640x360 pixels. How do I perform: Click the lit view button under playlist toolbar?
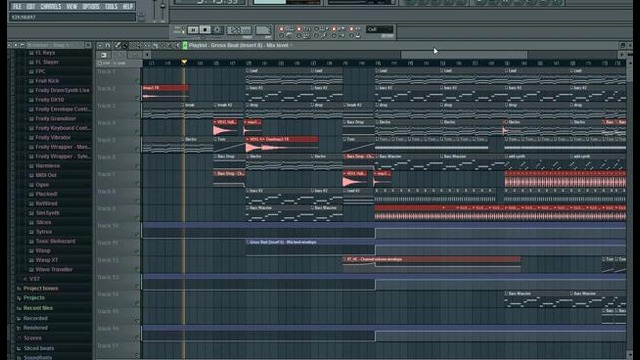[104, 55]
